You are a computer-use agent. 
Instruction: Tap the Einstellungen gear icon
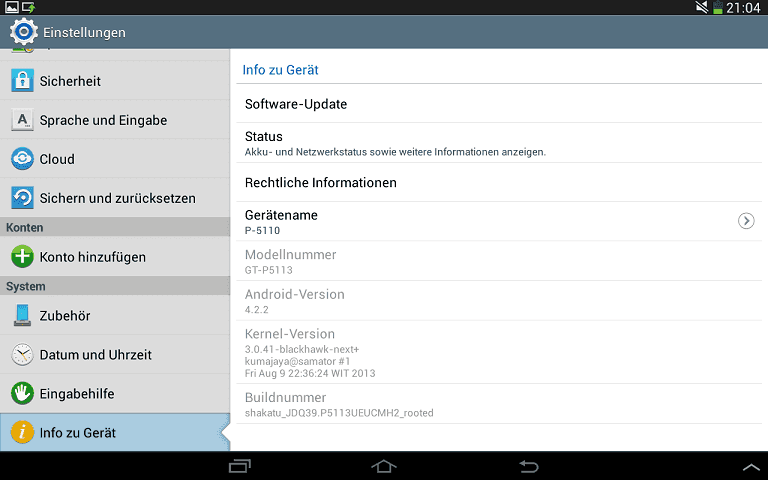24,32
